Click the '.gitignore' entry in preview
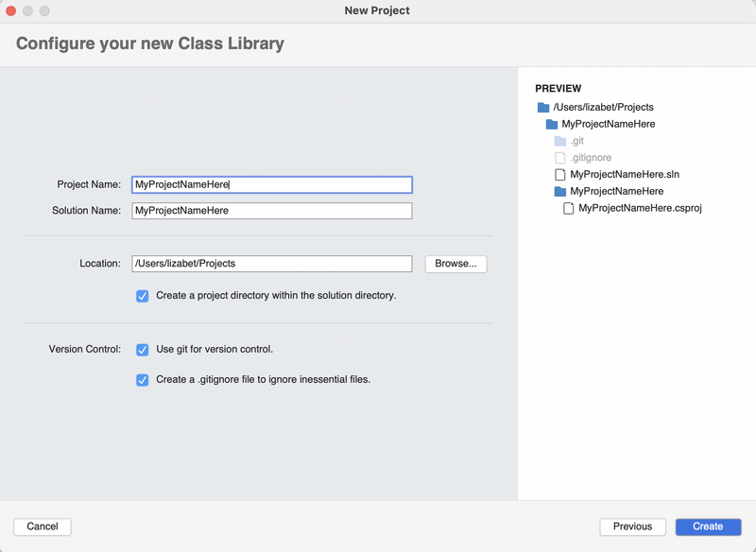This screenshot has width=756, height=552. coord(591,158)
